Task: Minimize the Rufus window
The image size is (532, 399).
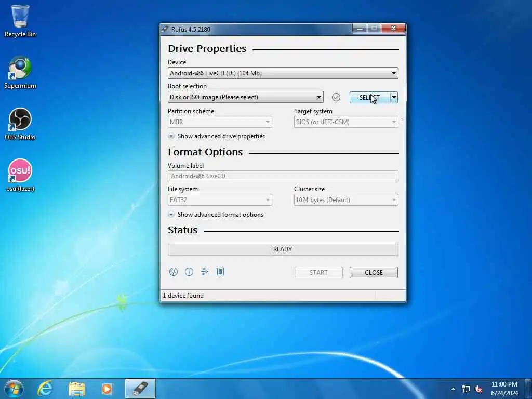Action: point(360,29)
